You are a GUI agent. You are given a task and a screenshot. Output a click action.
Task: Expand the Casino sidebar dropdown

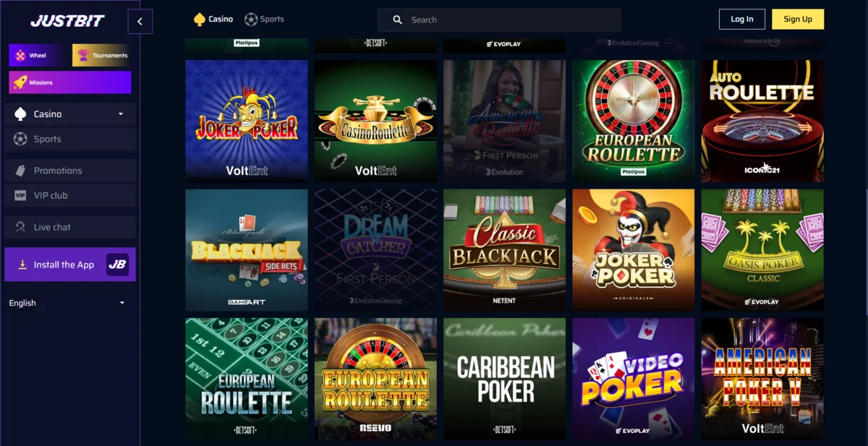tap(70, 114)
